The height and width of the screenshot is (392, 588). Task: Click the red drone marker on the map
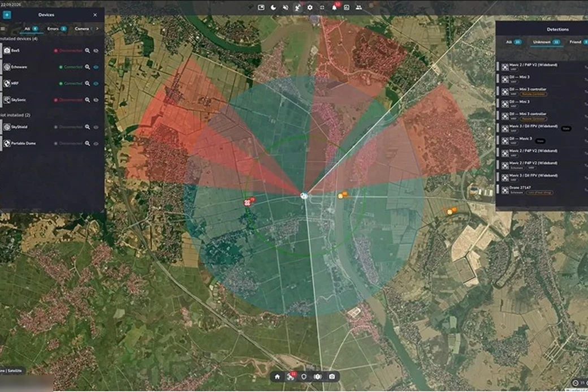(x=248, y=203)
